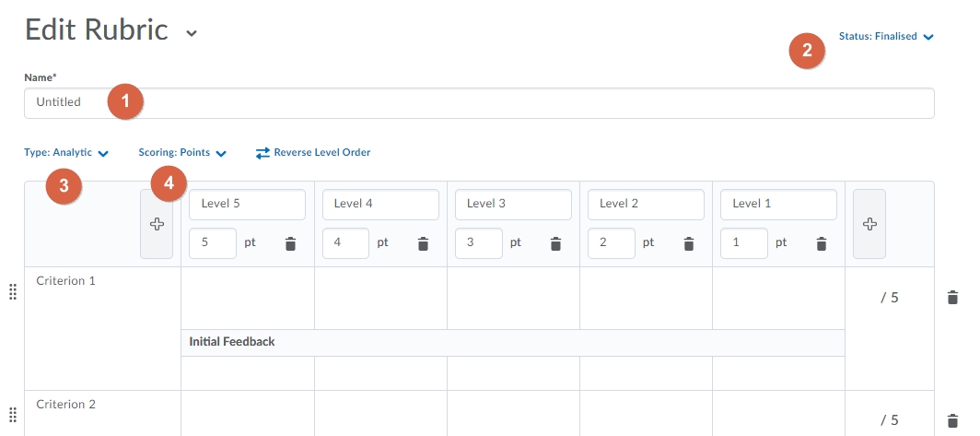The width and height of the screenshot is (980, 436).
Task: Edit the Level 1 name field
Action: pos(779,205)
